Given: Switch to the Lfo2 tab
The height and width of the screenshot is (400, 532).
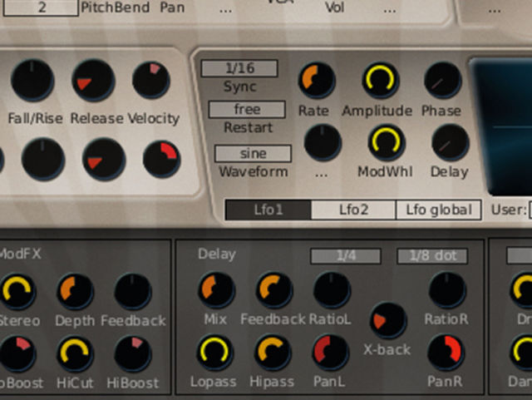Looking at the screenshot, I should 353,210.
